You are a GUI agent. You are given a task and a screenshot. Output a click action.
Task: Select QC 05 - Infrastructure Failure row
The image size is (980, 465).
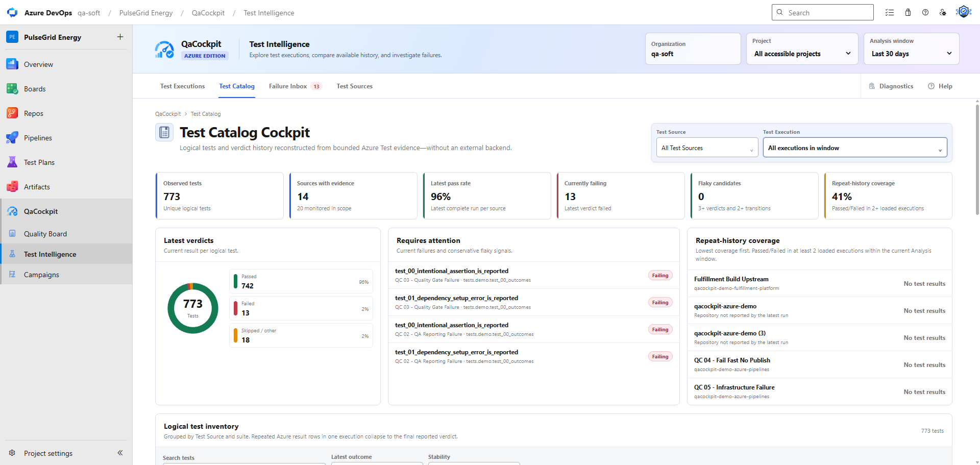point(820,391)
